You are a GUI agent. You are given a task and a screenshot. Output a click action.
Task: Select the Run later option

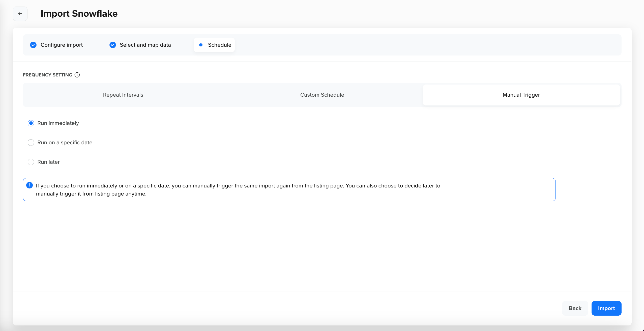tap(31, 162)
